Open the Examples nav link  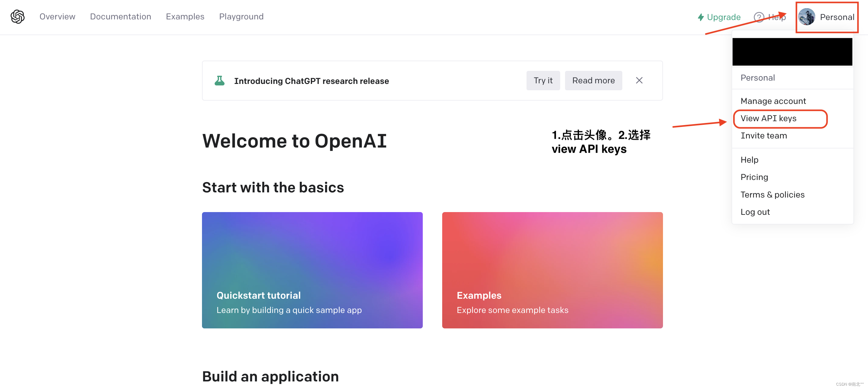point(185,16)
